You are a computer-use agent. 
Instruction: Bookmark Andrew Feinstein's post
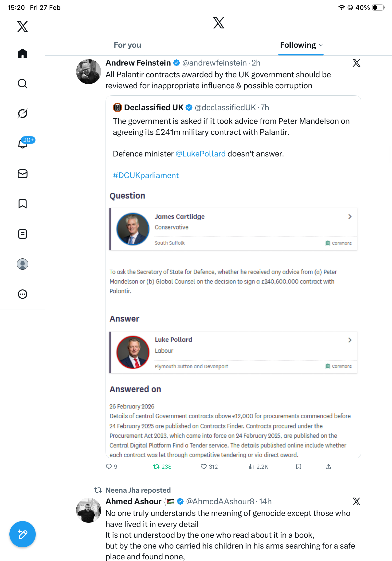click(x=298, y=467)
